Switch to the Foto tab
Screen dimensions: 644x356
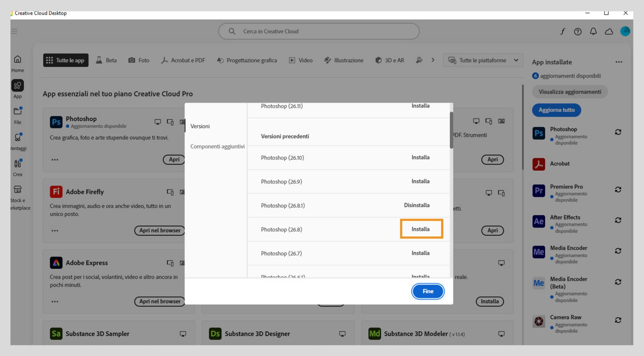pyautogui.click(x=139, y=60)
